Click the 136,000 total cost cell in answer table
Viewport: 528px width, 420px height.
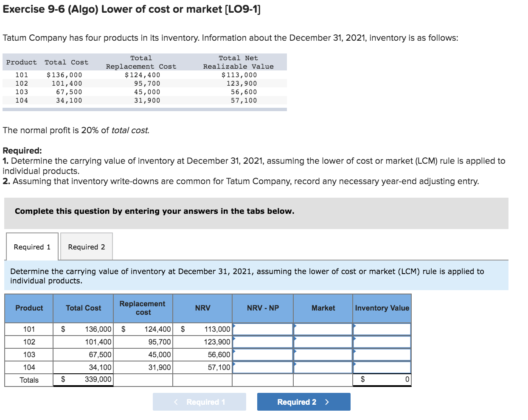[x=83, y=329]
